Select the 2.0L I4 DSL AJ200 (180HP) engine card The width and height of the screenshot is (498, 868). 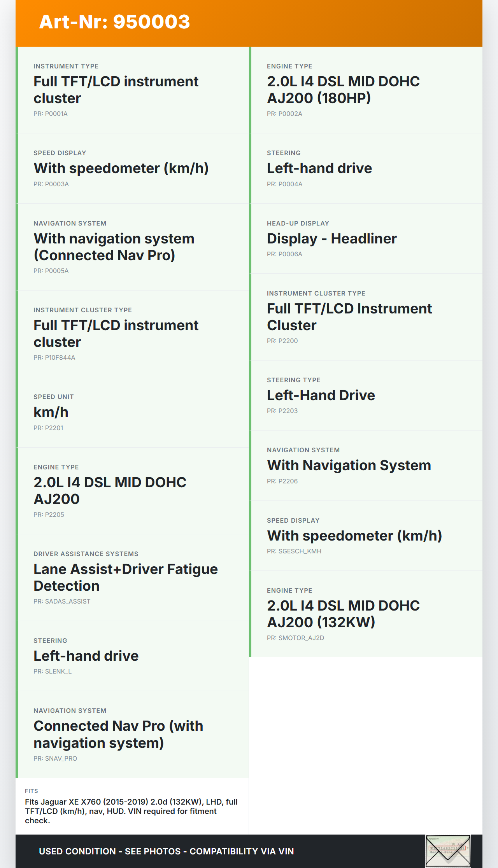pos(366,90)
